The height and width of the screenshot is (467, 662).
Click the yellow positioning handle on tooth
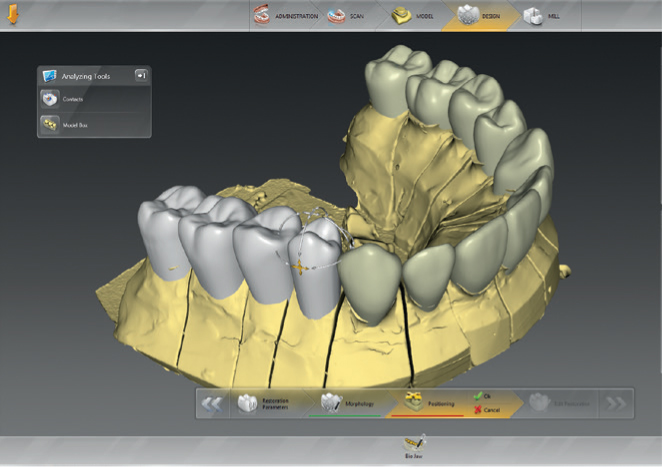pos(298,268)
